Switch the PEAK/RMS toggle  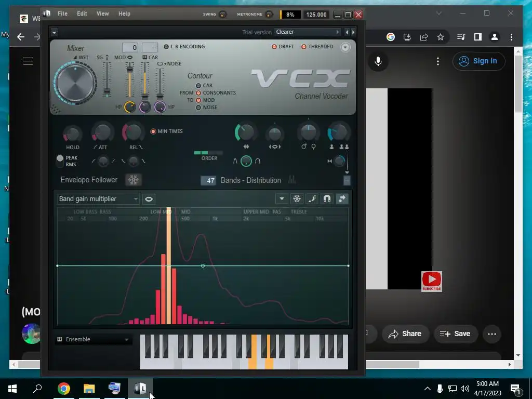pos(60,161)
